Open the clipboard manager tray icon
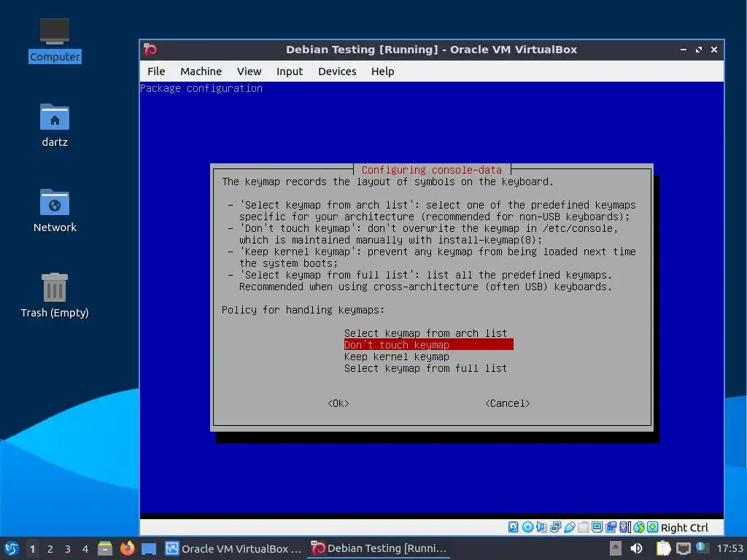This screenshot has height=560, width=747. [663, 548]
